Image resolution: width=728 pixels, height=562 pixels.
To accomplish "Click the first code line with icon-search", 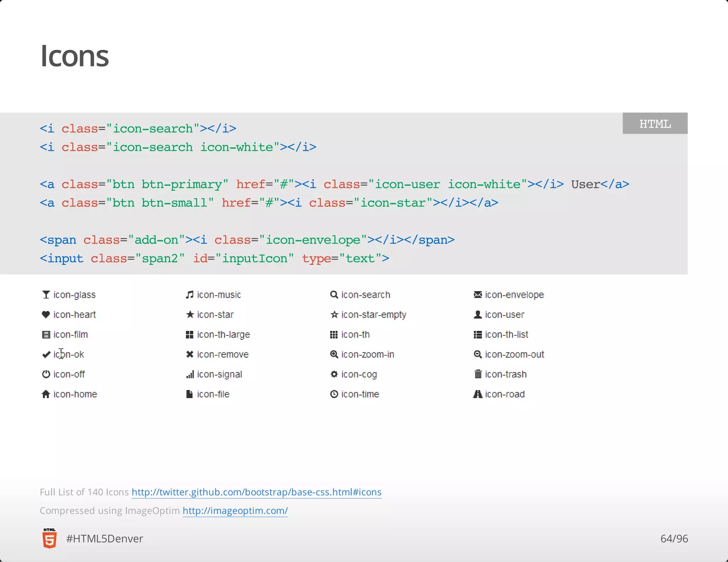I will [x=138, y=128].
